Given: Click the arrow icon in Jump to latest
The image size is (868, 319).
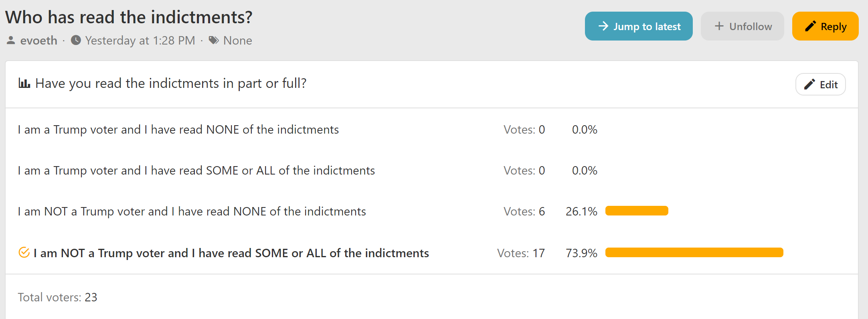Looking at the screenshot, I should coord(603,26).
